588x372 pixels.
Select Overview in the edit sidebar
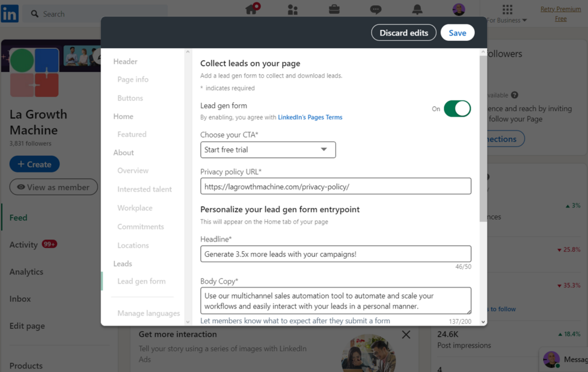pyautogui.click(x=133, y=171)
